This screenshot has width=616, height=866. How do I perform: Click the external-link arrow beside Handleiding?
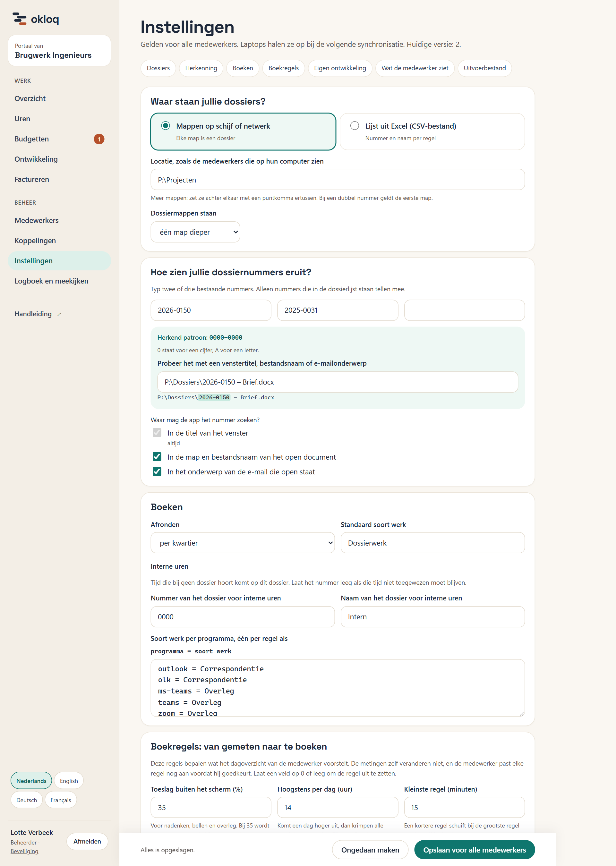point(59,314)
